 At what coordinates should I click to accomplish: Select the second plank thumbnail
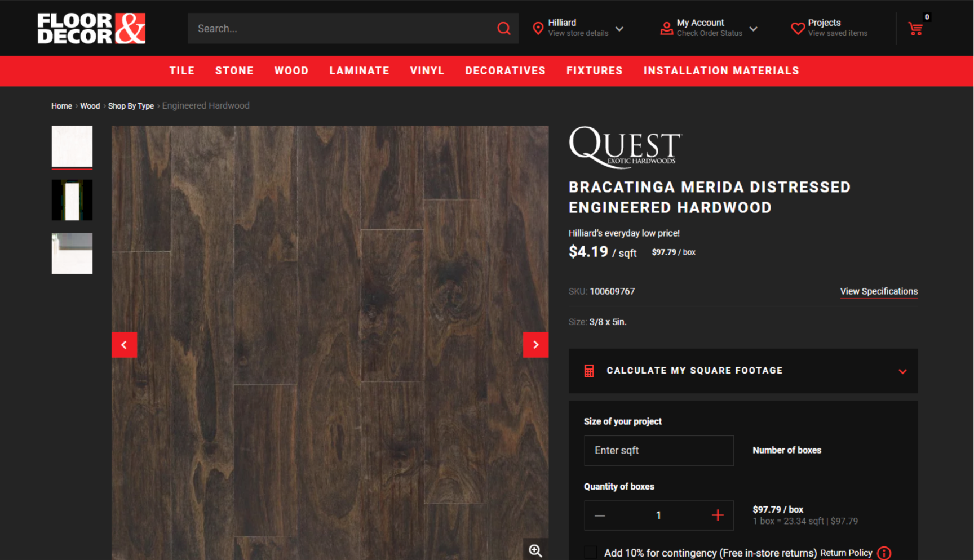[72, 200]
